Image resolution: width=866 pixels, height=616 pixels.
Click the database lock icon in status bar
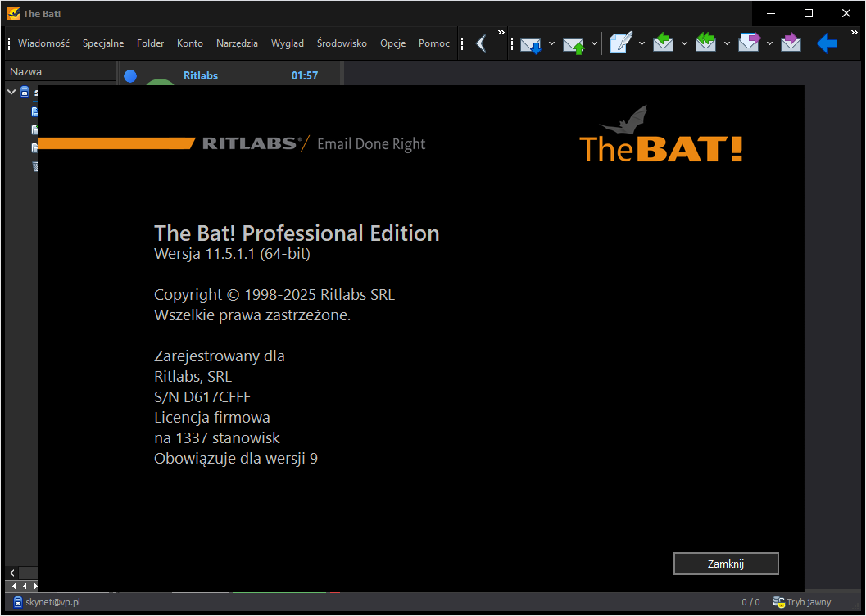[778, 602]
